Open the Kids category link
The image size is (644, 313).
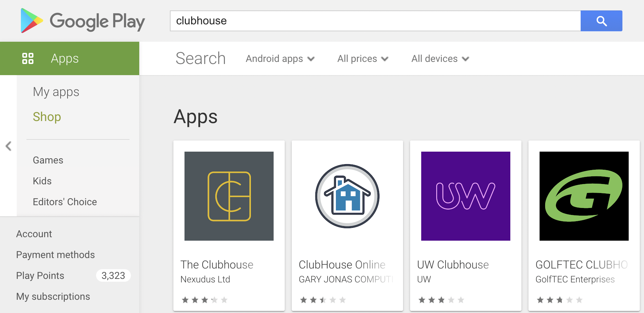(x=42, y=181)
